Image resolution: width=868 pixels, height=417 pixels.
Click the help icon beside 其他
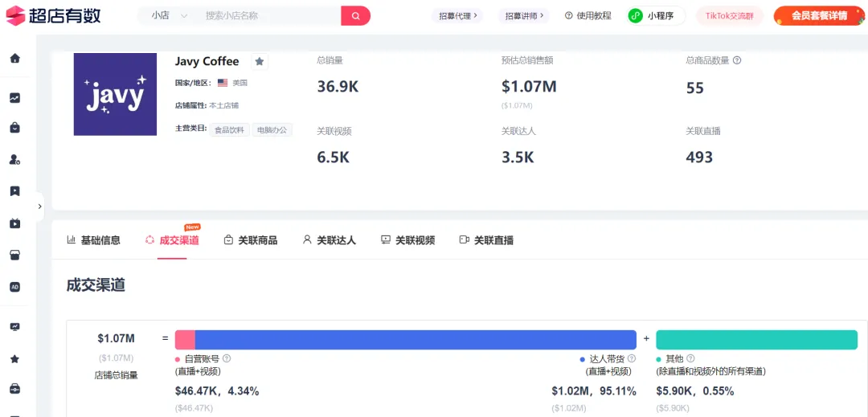point(690,358)
